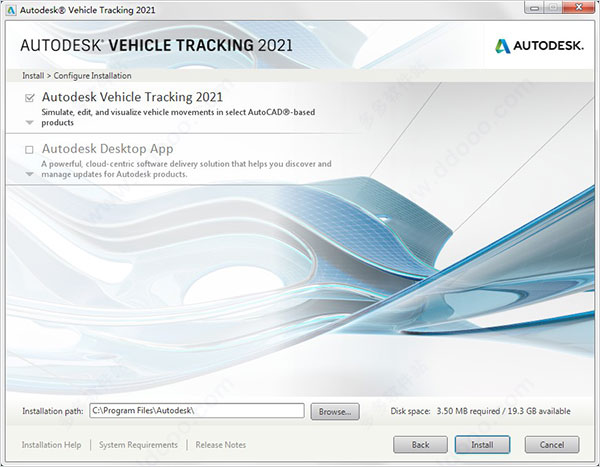Click the Autodesk Vehicle Tracking 2021 product title
600x467 pixels.
pos(132,97)
